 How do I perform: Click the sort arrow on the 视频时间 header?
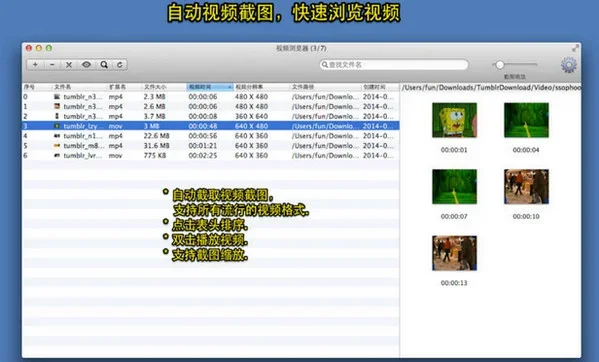coord(230,87)
